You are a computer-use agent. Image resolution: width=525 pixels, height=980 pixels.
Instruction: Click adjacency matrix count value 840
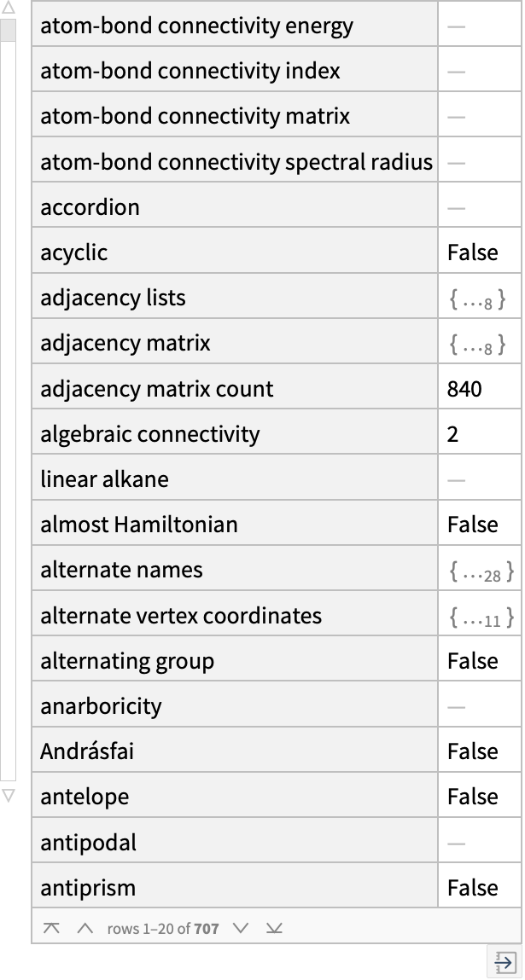[464, 389]
